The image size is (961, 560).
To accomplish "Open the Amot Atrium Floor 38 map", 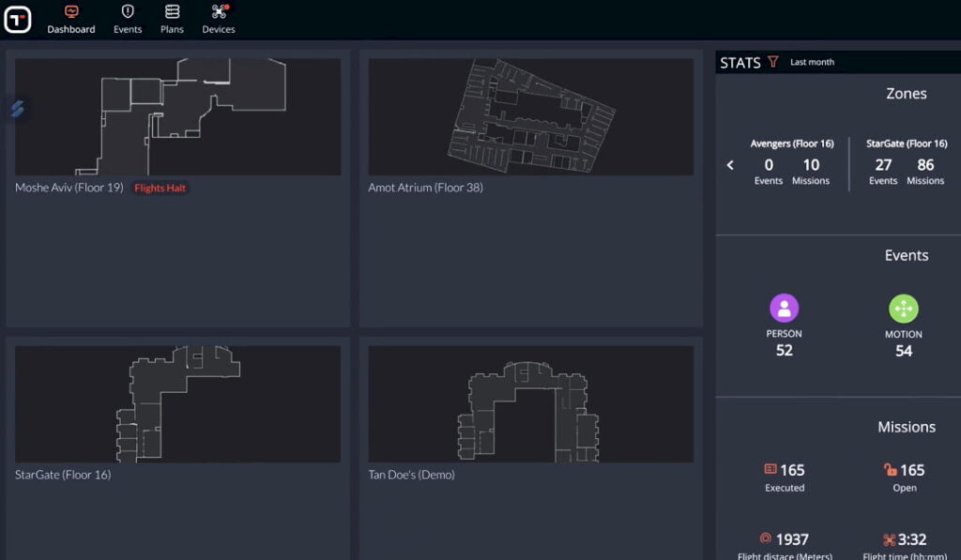I will (x=531, y=117).
